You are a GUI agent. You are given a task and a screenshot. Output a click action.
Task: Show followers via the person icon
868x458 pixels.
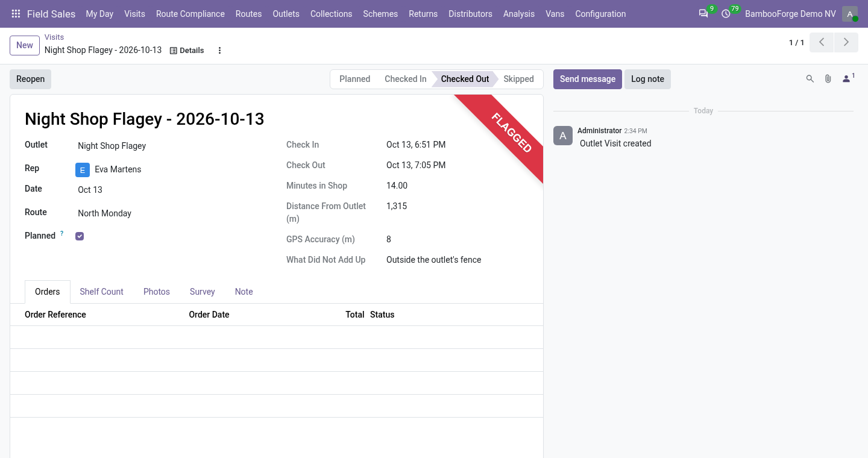click(848, 79)
